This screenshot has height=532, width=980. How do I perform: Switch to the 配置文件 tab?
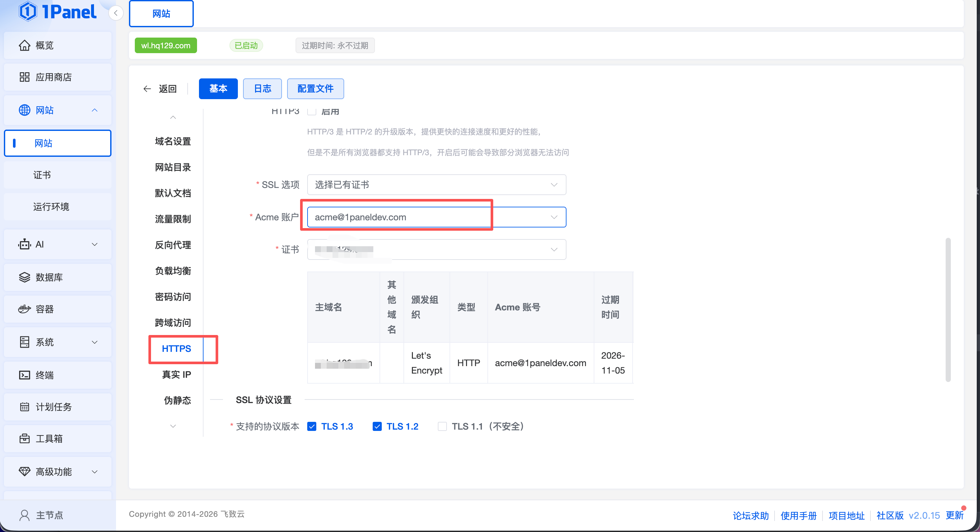point(315,88)
